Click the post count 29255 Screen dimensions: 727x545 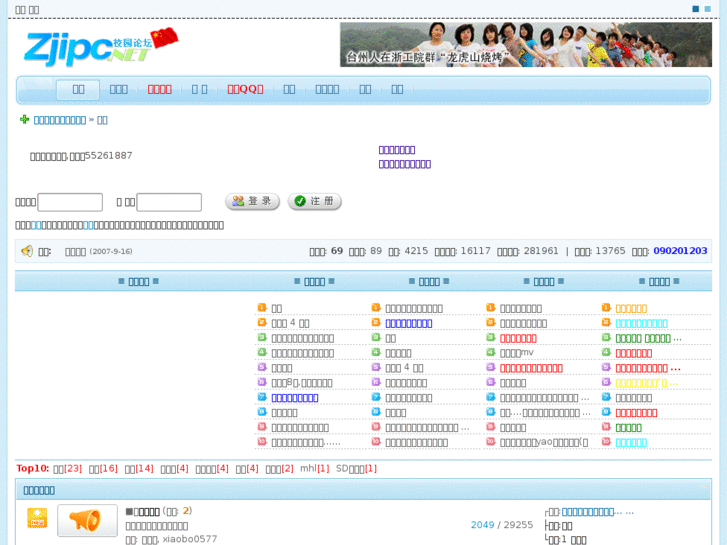(518, 525)
